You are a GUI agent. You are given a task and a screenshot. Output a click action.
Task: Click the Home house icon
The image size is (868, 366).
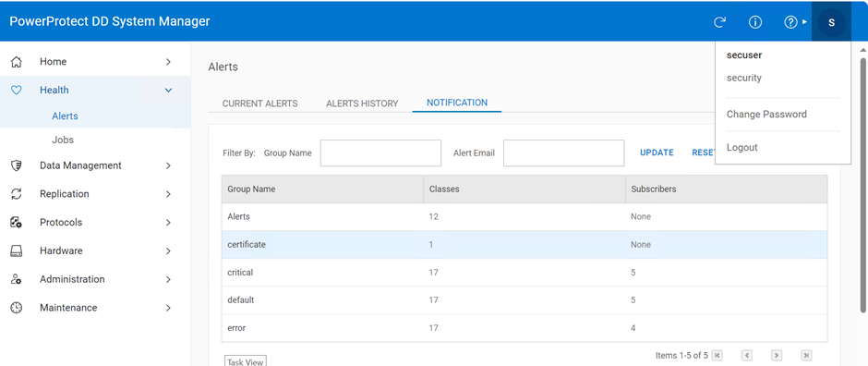17,62
